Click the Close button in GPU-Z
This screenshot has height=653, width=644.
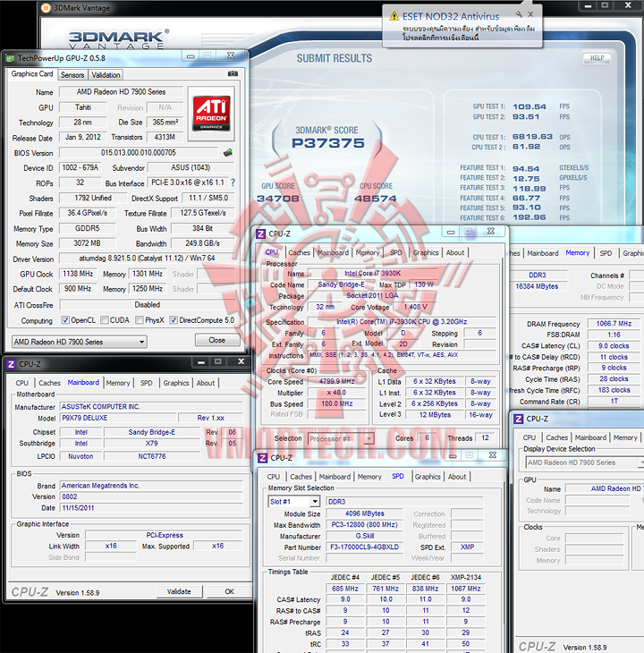[x=216, y=340]
